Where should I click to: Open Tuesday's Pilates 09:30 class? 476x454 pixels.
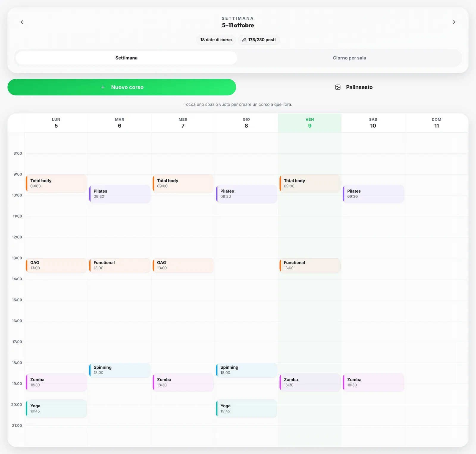pos(120,194)
